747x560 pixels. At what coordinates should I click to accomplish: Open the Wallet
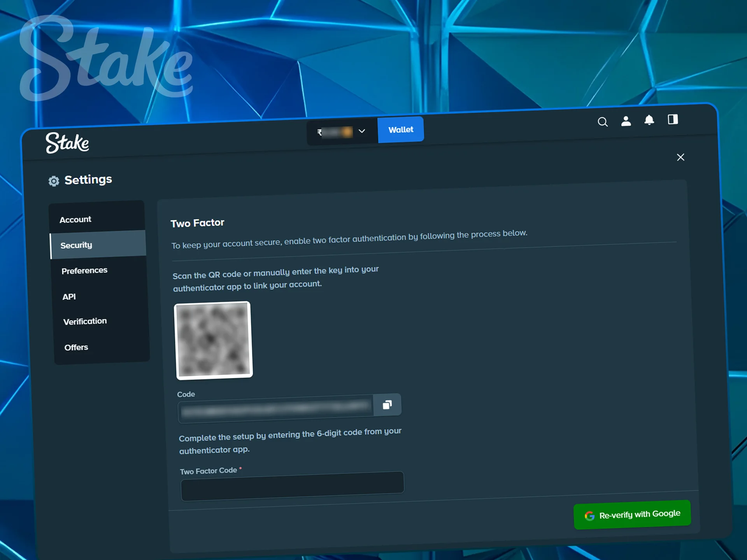(400, 129)
